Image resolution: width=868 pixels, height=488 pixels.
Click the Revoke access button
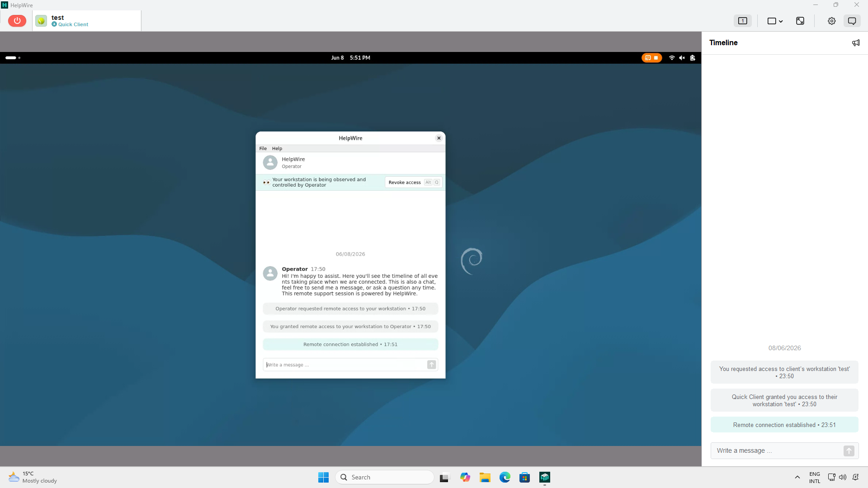[x=413, y=183]
